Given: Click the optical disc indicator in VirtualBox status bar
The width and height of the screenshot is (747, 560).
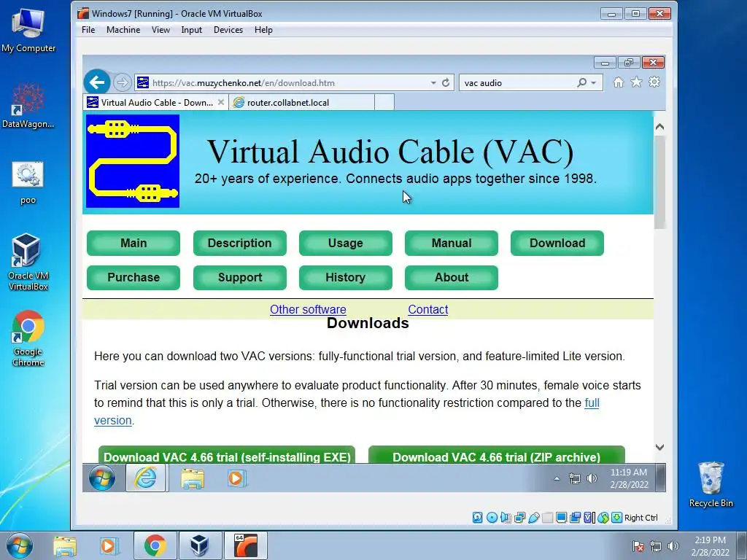Looking at the screenshot, I should coord(492,518).
